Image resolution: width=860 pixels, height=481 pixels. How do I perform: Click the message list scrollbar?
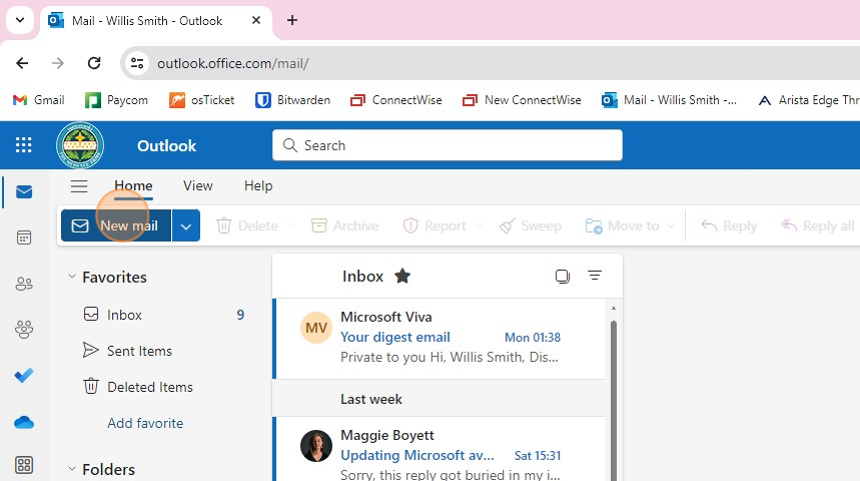point(614,400)
